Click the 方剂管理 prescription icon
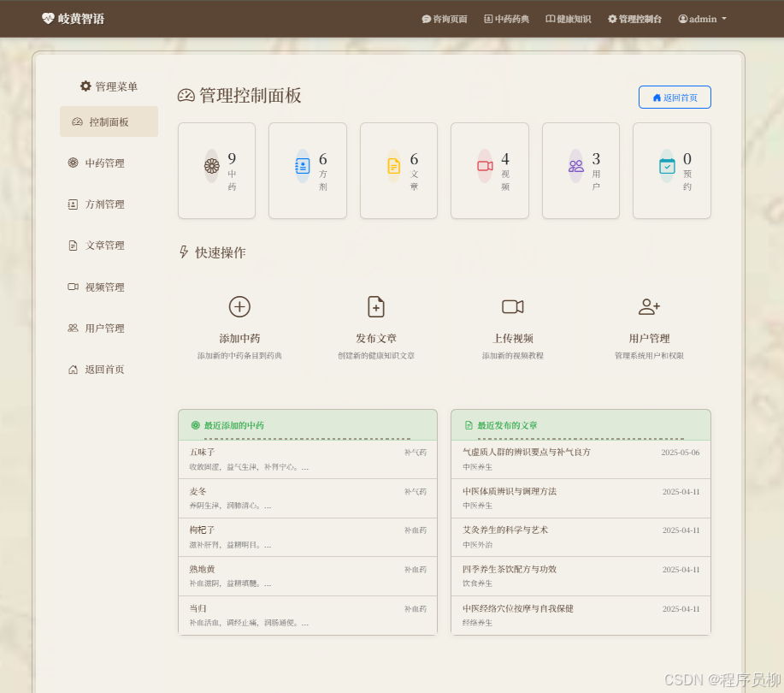784x693 pixels. point(74,204)
